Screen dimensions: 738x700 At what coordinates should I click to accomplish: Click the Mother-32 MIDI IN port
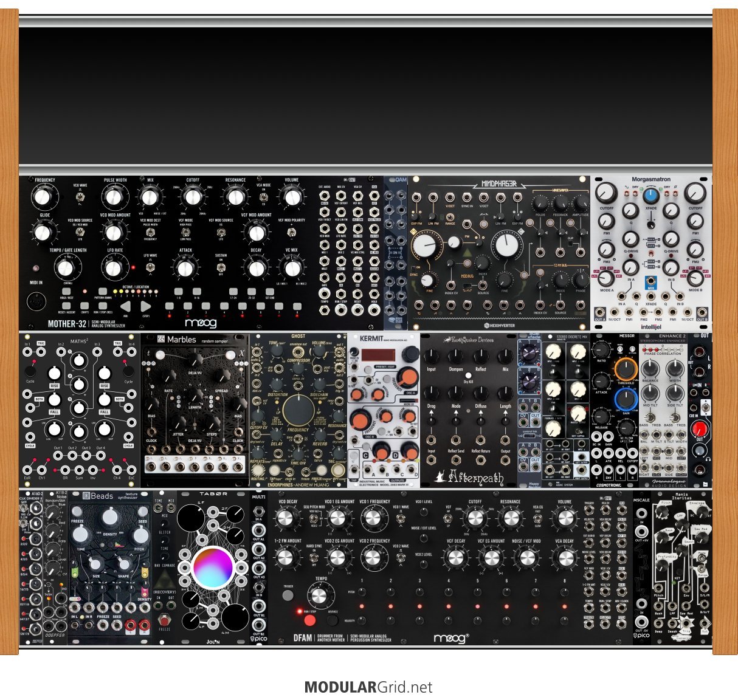click(36, 302)
